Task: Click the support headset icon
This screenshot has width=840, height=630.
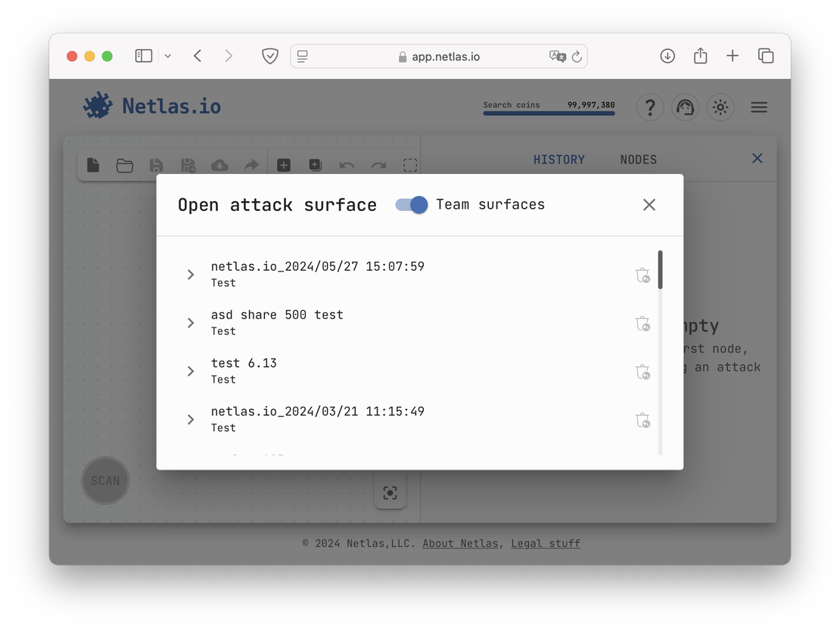Action: coord(685,107)
